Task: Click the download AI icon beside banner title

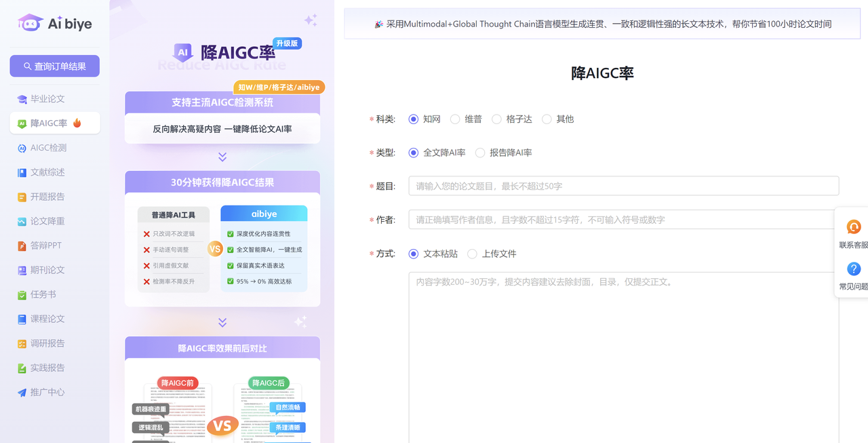Action: click(x=182, y=52)
